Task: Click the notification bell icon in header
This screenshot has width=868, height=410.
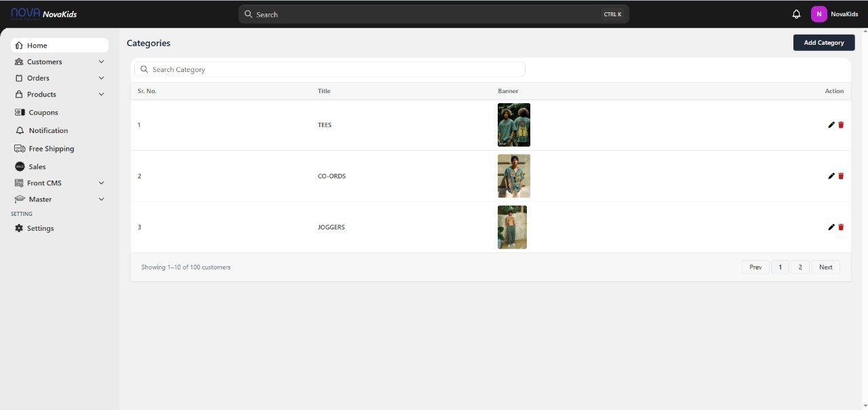Action: (x=796, y=14)
